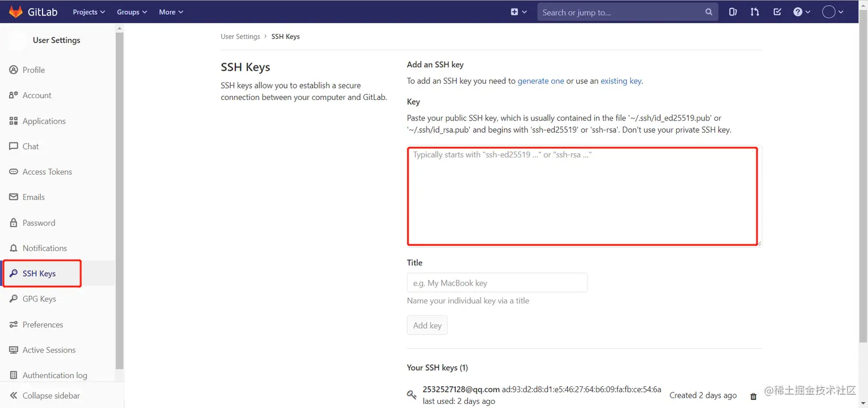Image resolution: width=868 pixels, height=408 pixels.
Task: Click the User Settings sidebar header
Action: click(x=56, y=40)
